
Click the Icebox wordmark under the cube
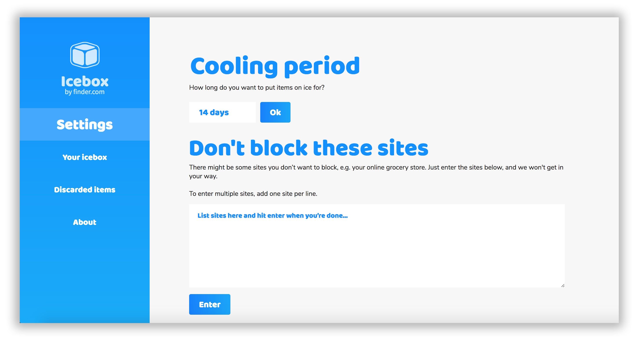click(85, 81)
